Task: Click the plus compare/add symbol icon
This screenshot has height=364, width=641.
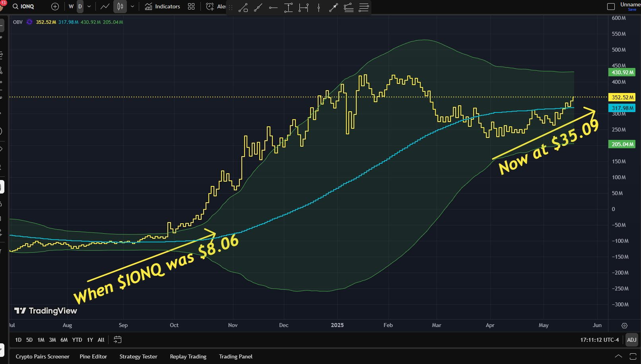Action: 55,6
